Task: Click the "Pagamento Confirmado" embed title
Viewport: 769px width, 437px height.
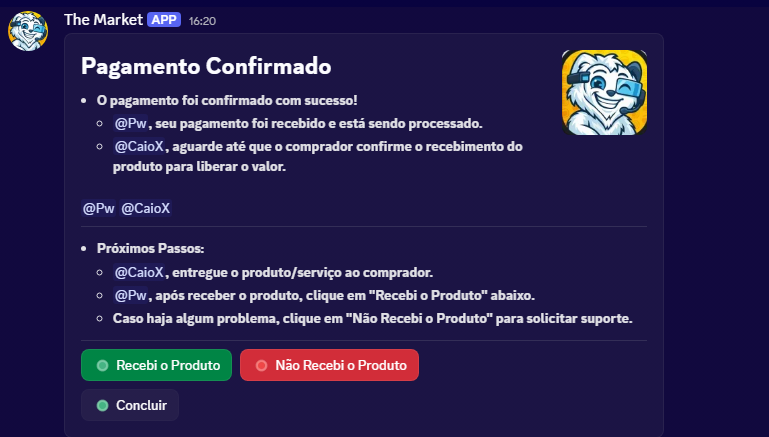Action: [206, 67]
